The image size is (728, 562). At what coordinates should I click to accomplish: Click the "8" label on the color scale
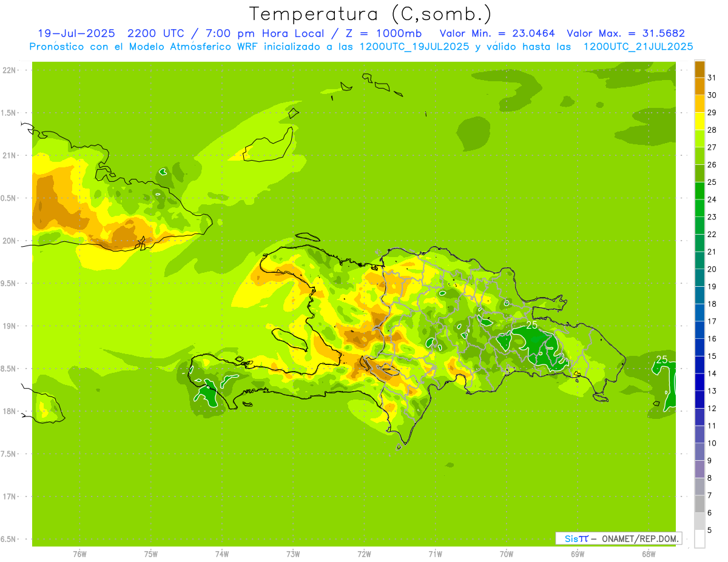click(x=710, y=478)
